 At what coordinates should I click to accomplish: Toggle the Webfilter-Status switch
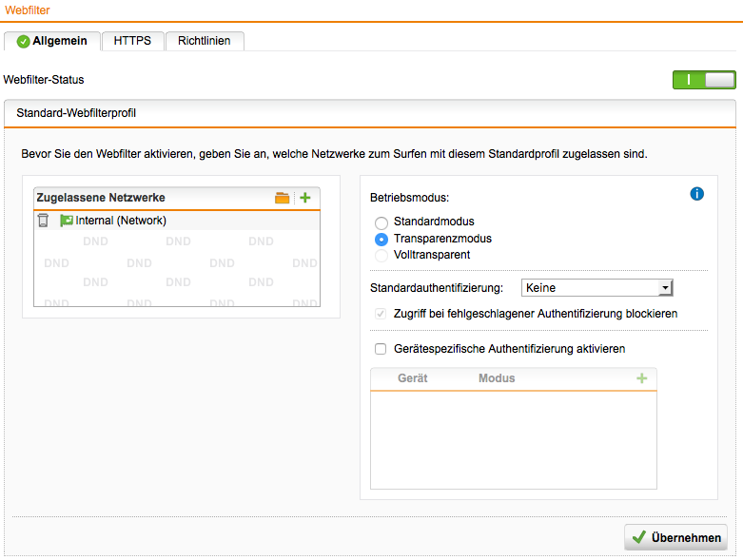point(703,80)
